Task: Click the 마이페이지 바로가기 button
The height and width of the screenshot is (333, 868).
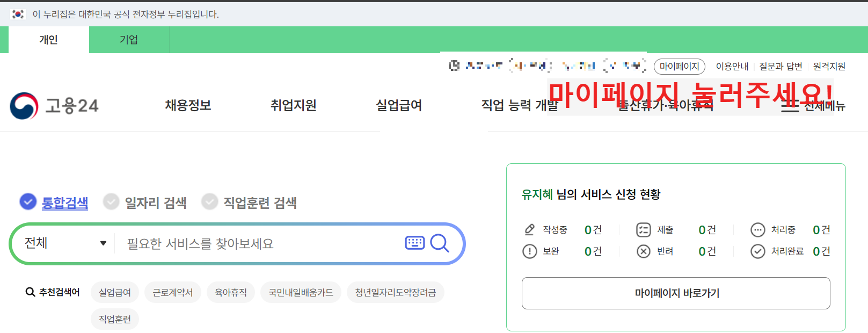Action: coord(676,293)
